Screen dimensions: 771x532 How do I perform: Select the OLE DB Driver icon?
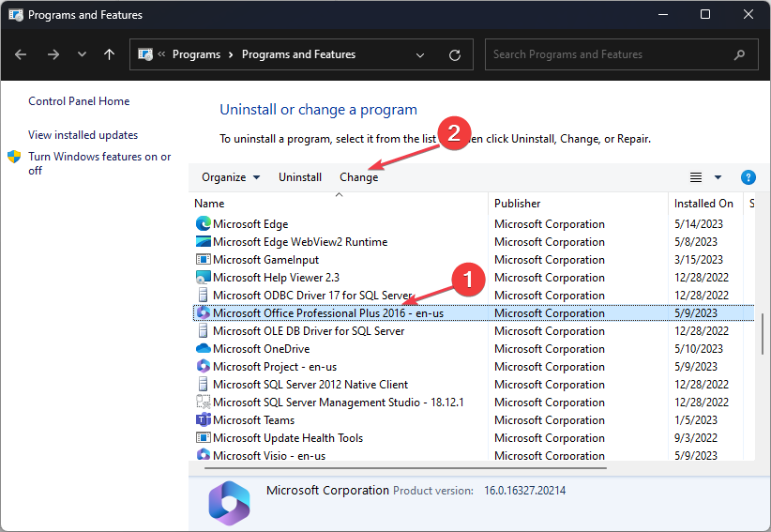(x=203, y=330)
